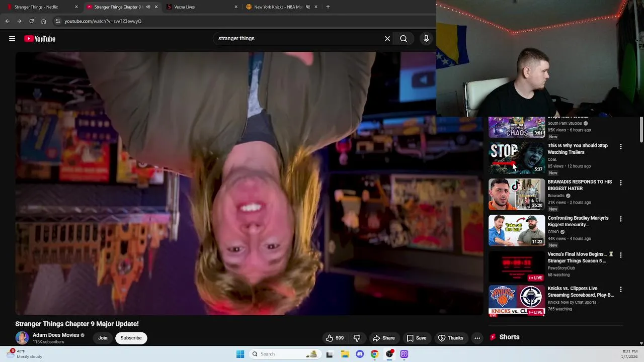The height and width of the screenshot is (362, 644).
Task: Open the browser home page button
Action: tap(43, 21)
